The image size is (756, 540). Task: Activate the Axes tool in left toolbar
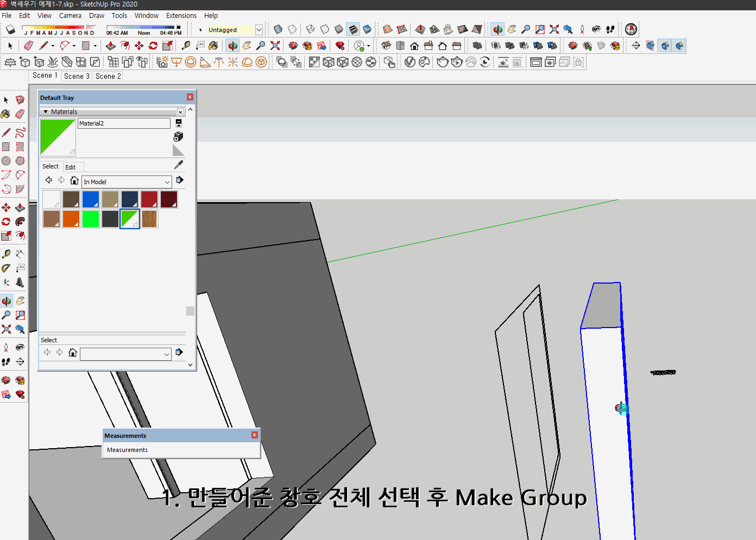click(6, 282)
